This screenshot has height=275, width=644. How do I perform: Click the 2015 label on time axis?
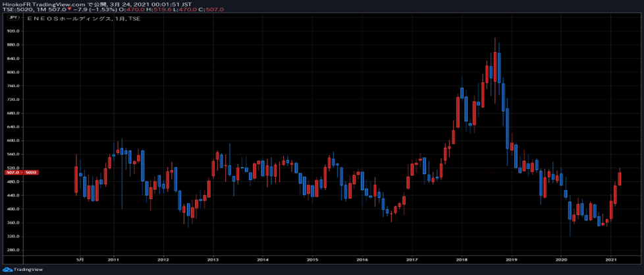313,259
